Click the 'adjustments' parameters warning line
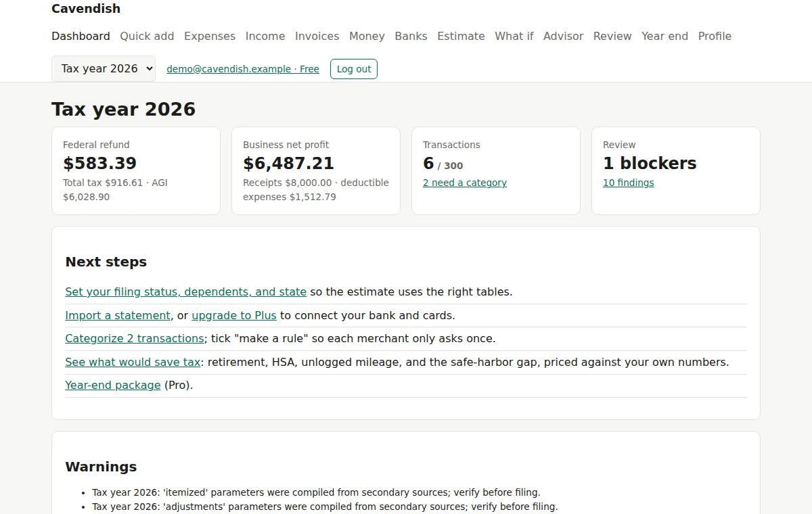The width and height of the screenshot is (812, 514). (x=325, y=507)
